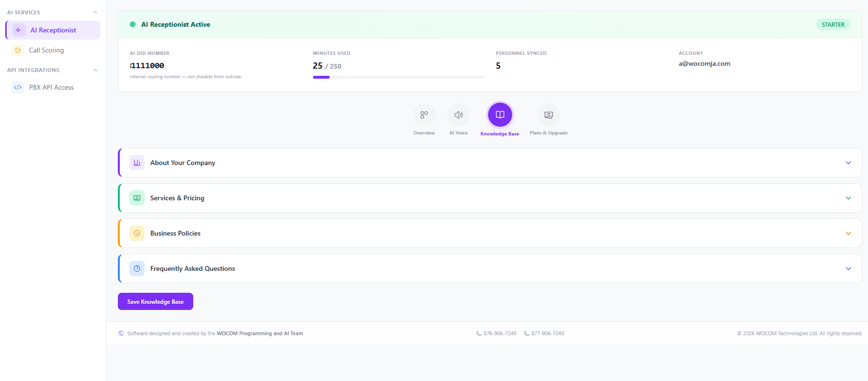Image resolution: width=868 pixels, height=381 pixels.
Task: Click the About Your Company chart icon
Action: (137, 163)
